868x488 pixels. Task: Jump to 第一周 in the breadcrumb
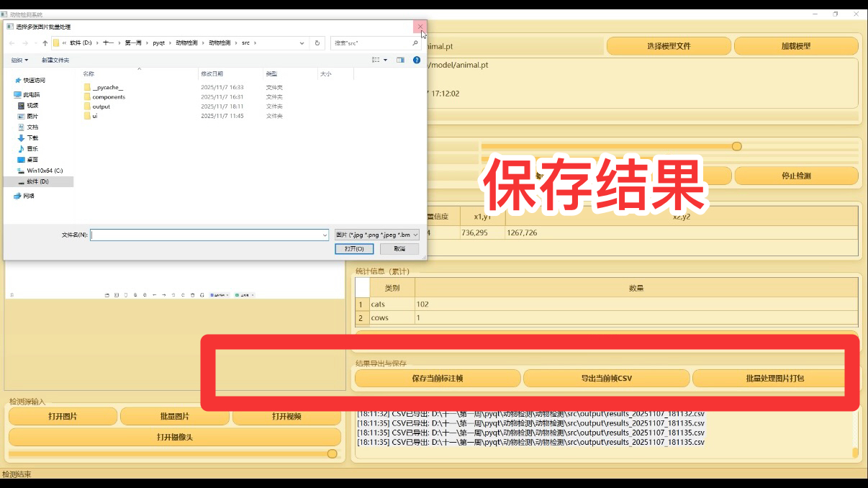[x=133, y=43]
